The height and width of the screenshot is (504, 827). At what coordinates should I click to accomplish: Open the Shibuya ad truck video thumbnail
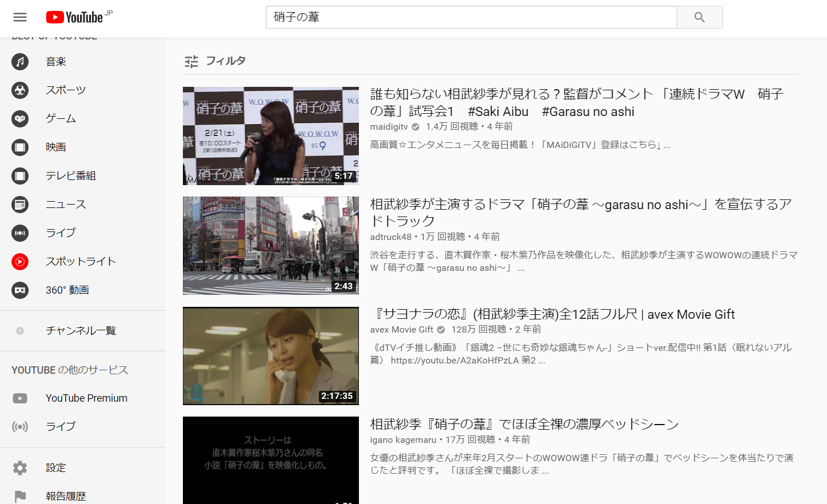[x=271, y=246]
